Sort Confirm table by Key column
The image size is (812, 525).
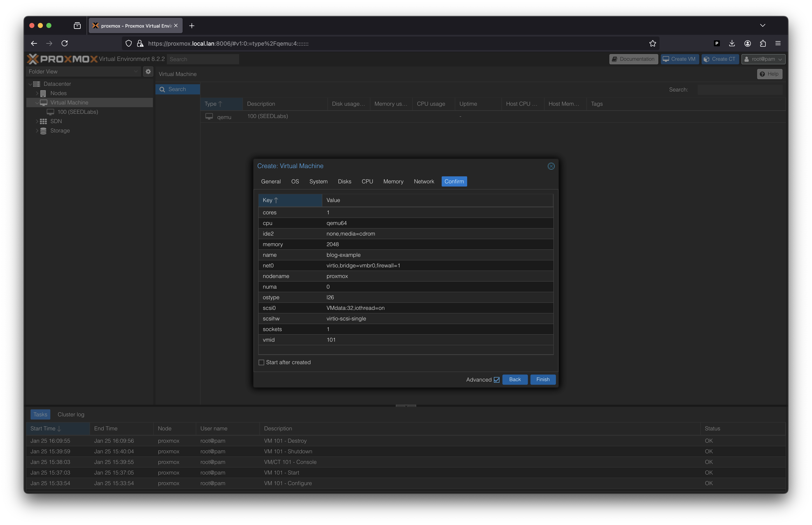click(x=290, y=200)
